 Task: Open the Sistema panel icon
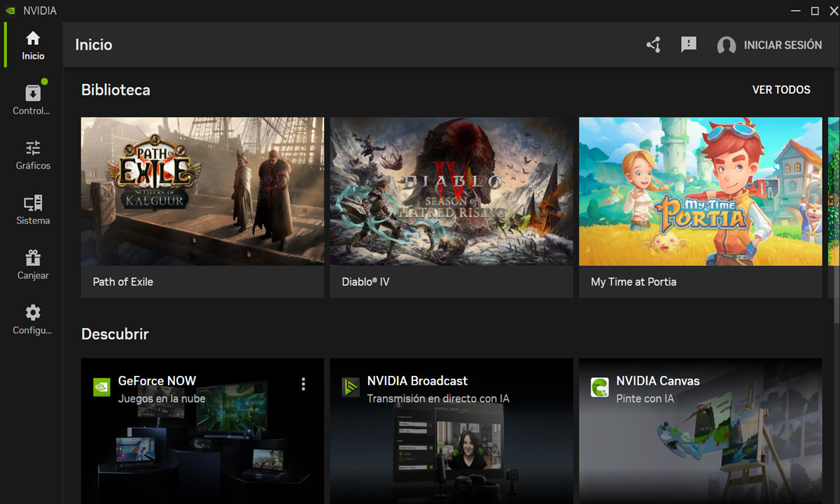click(x=32, y=203)
